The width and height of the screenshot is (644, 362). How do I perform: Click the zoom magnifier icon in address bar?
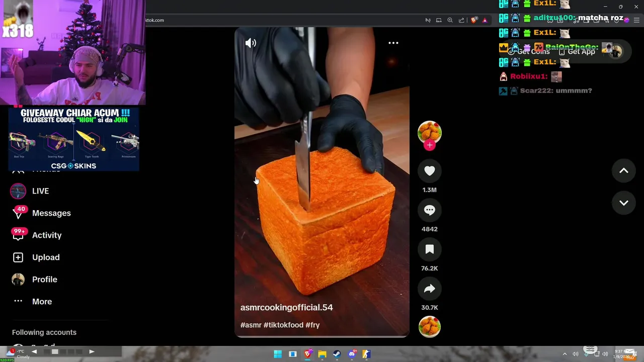coord(450,20)
